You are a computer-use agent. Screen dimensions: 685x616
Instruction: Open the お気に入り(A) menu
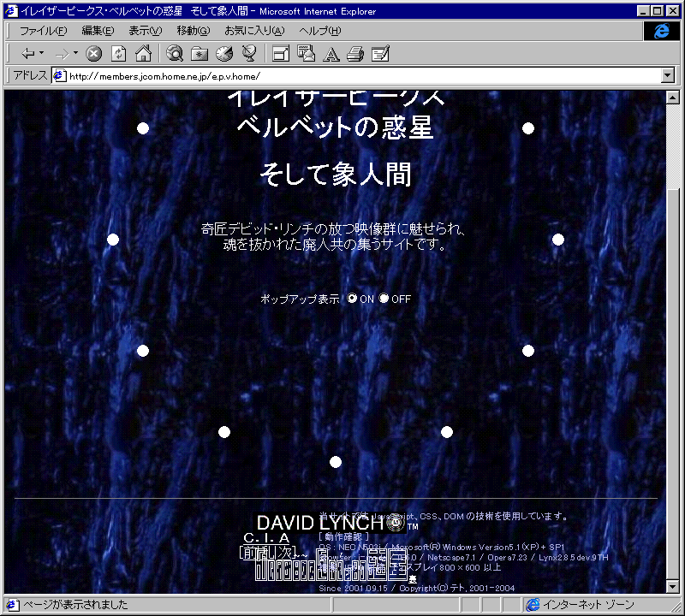[254, 31]
